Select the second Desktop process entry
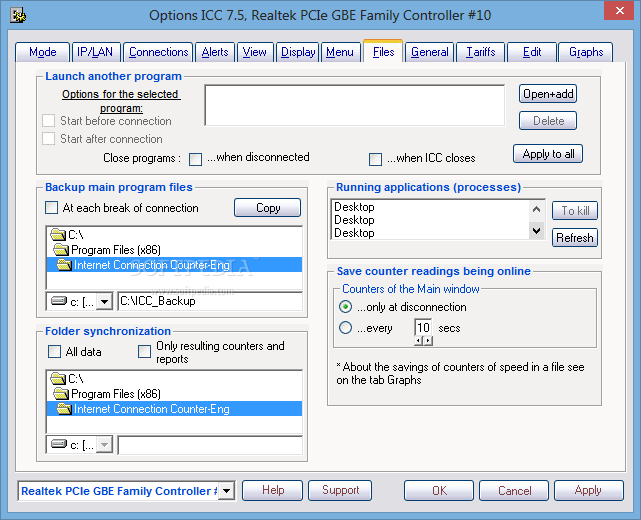The width and height of the screenshot is (641, 520). 429,220
